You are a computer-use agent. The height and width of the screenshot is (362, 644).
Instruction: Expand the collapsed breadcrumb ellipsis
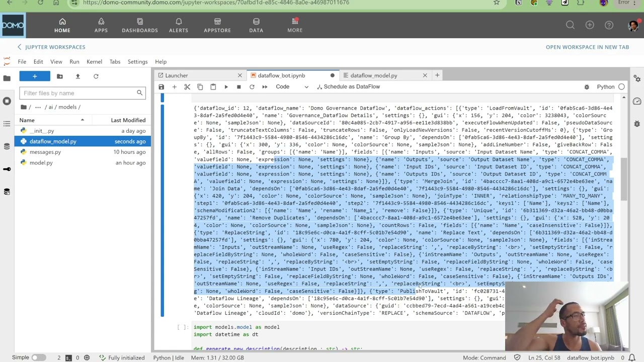click(x=38, y=107)
